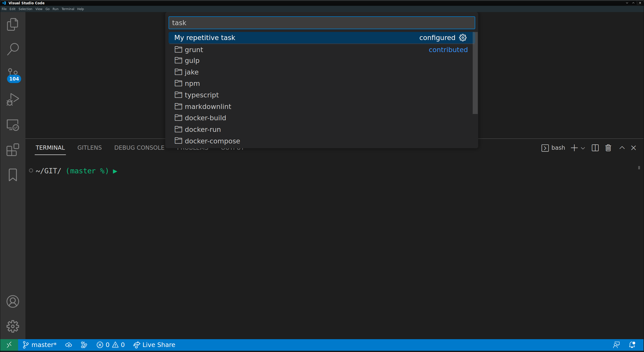Expand the docker-compose task folder
The width and height of the screenshot is (644, 352).
coord(320,141)
